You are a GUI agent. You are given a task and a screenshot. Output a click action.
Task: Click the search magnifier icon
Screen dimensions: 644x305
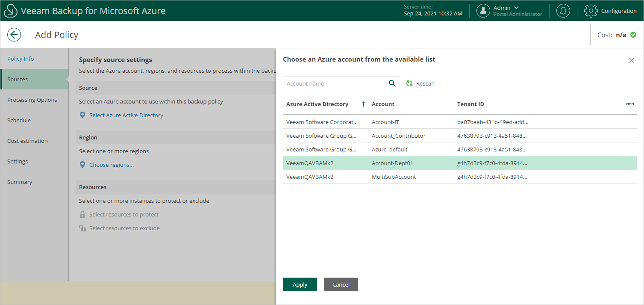tap(392, 83)
